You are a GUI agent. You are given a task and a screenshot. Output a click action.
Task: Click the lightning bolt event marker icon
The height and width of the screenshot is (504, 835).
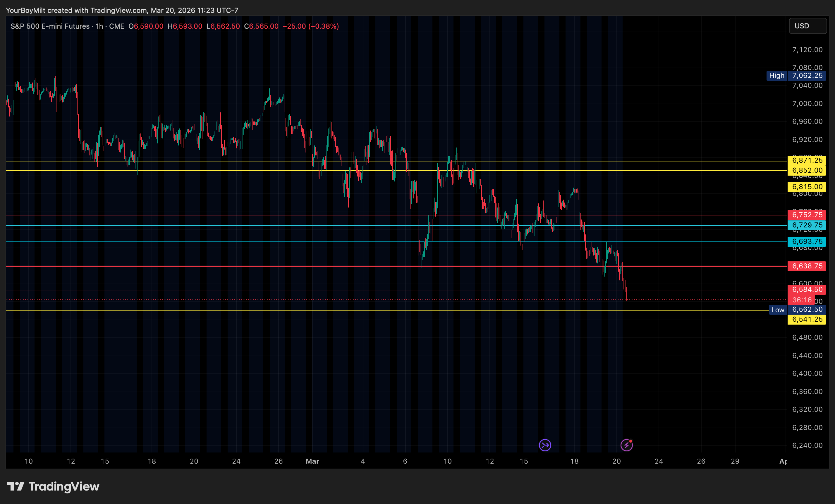click(x=626, y=445)
